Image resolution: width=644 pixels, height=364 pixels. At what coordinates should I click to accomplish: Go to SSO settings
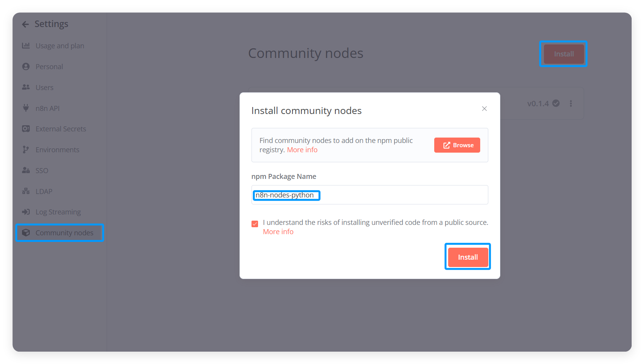(42, 170)
